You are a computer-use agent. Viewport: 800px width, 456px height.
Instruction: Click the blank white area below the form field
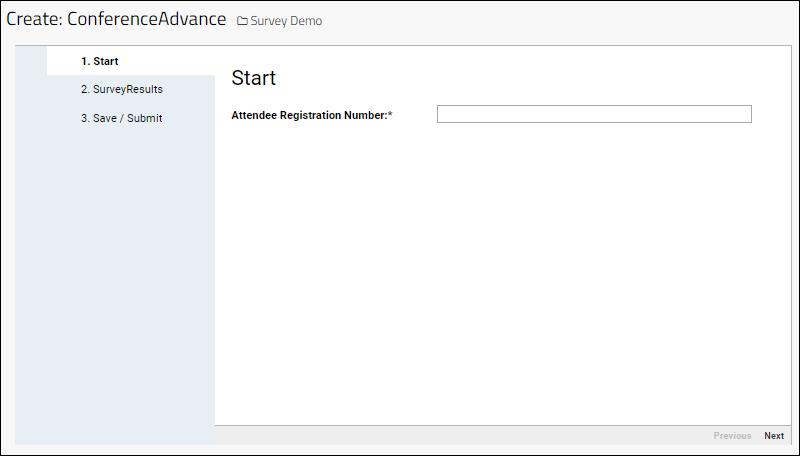(x=500, y=280)
